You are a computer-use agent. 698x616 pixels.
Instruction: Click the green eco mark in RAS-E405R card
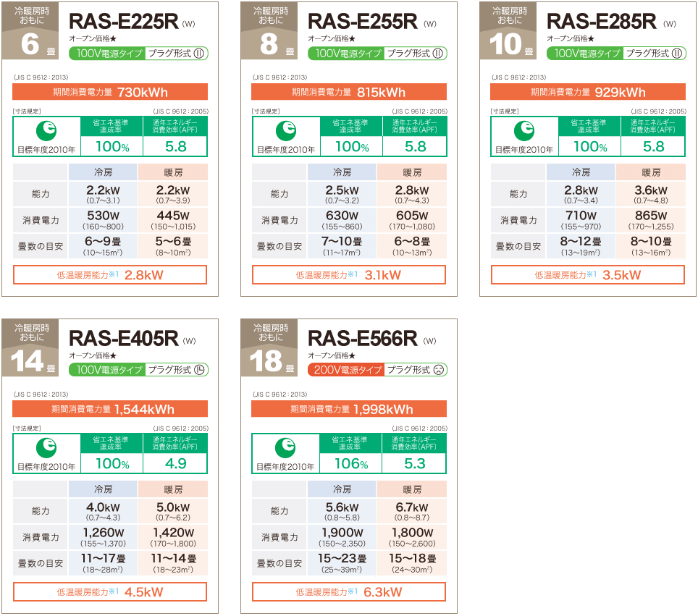(46, 447)
